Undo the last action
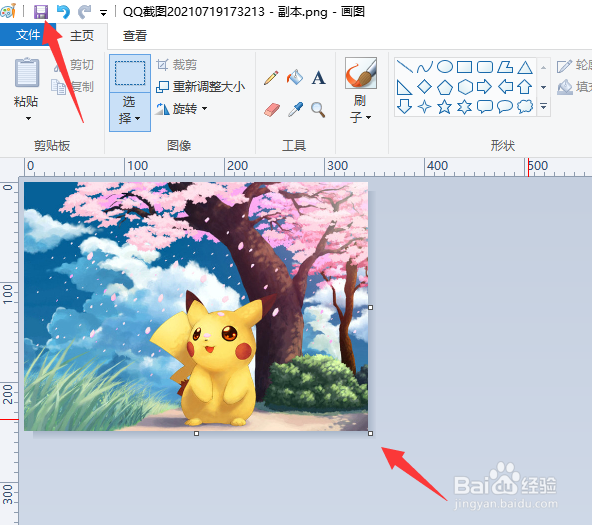592x525 pixels. [63, 12]
